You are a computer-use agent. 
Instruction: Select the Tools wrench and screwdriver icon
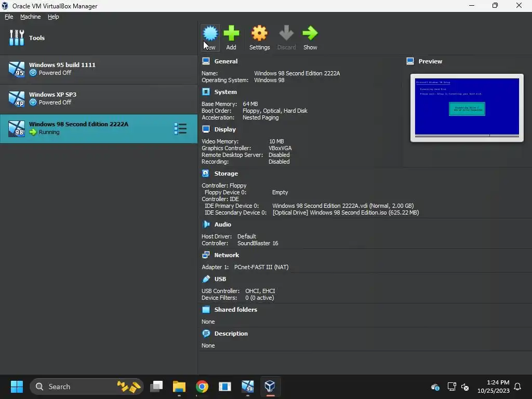[17, 37]
